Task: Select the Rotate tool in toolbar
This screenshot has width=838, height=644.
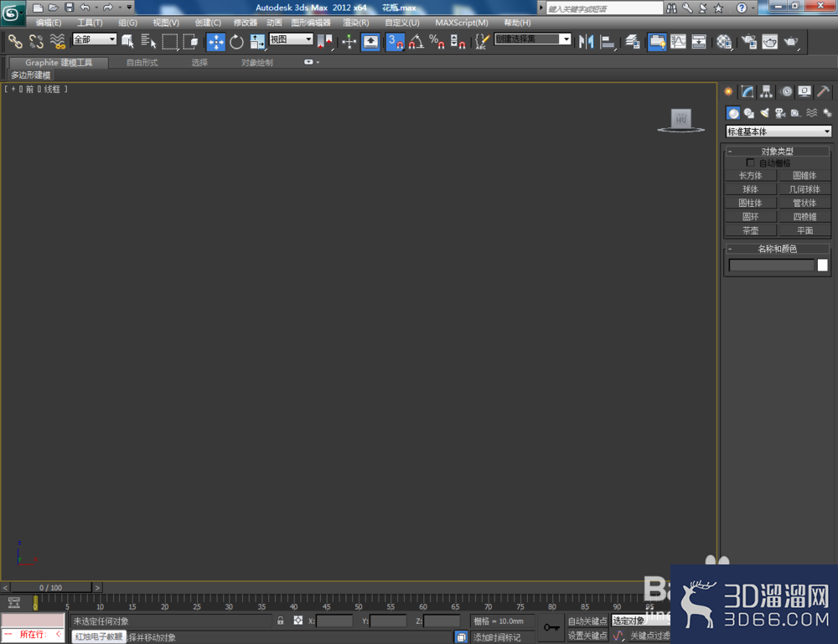Action: 236,42
